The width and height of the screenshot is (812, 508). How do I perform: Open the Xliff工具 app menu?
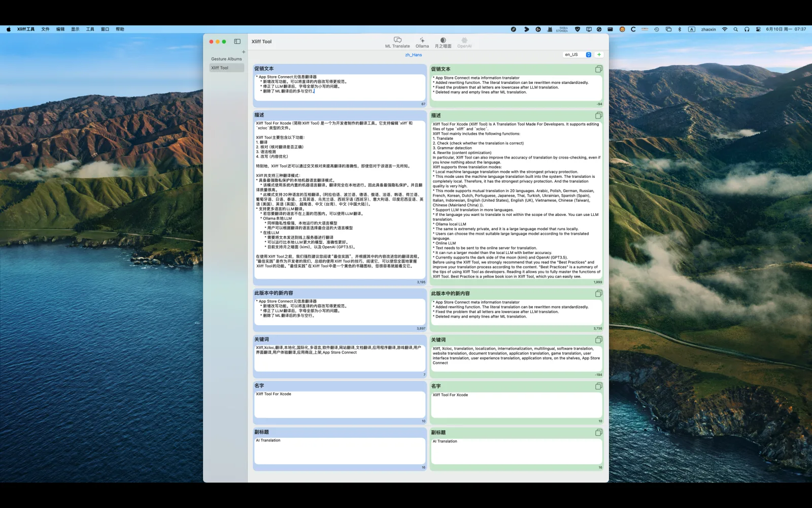[26, 29]
